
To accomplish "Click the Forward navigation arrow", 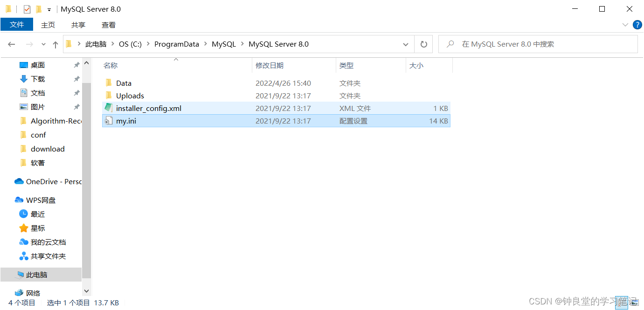I will tap(29, 44).
